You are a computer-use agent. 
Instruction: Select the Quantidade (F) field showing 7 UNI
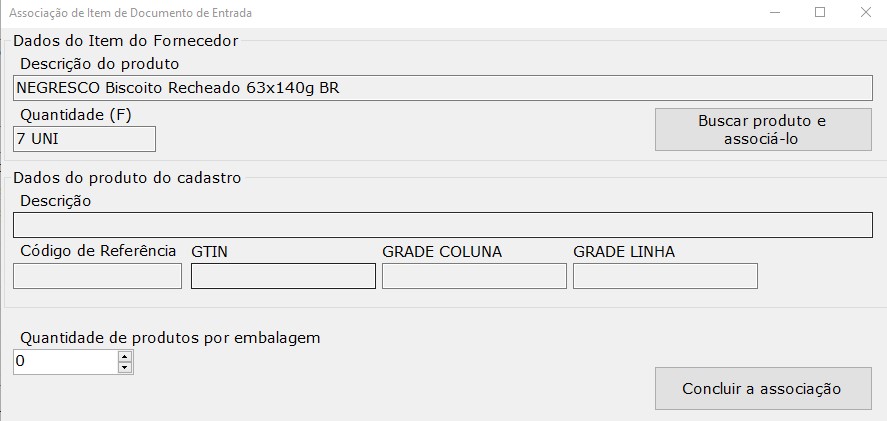[x=85, y=138]
